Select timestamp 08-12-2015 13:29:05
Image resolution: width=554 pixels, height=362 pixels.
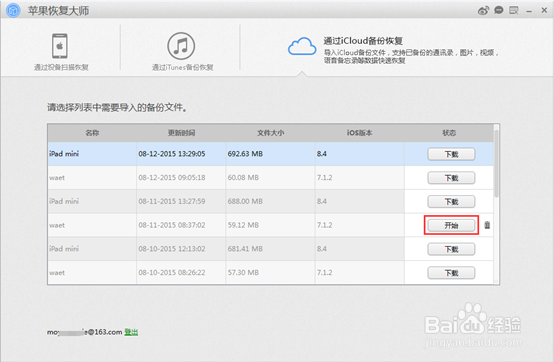[x=172, y=154]
